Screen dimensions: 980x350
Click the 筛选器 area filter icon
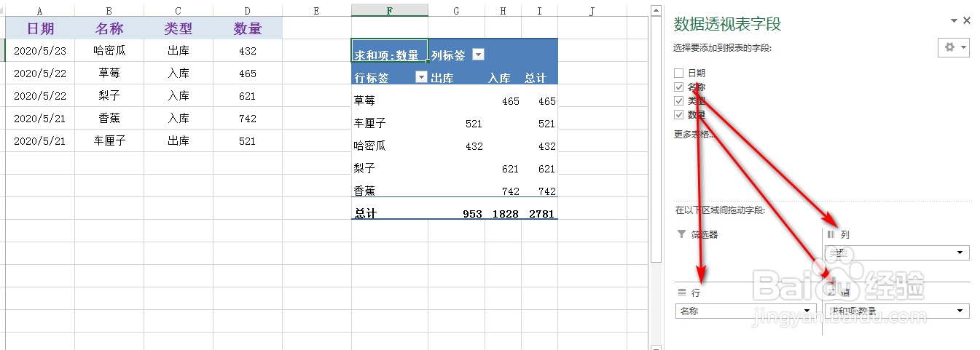click(x=681, y=234)
